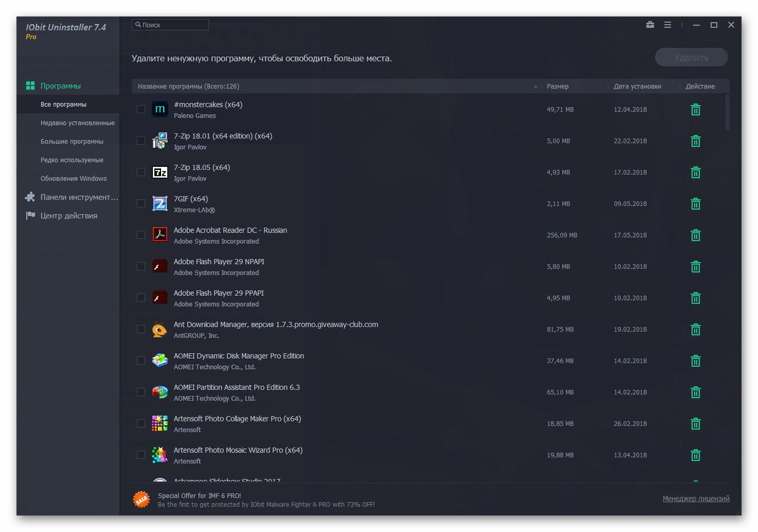Click trash icon for 7-Zip 18.05
This screenshot has height=532, width=758.
coord(695,172)
